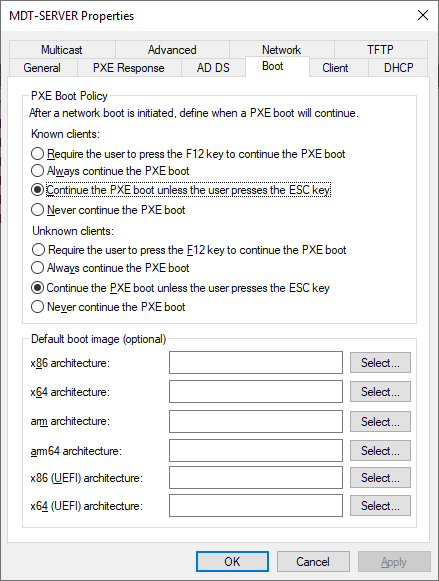
Task: Open the PXE Response tab
Action: click(129, 68)
